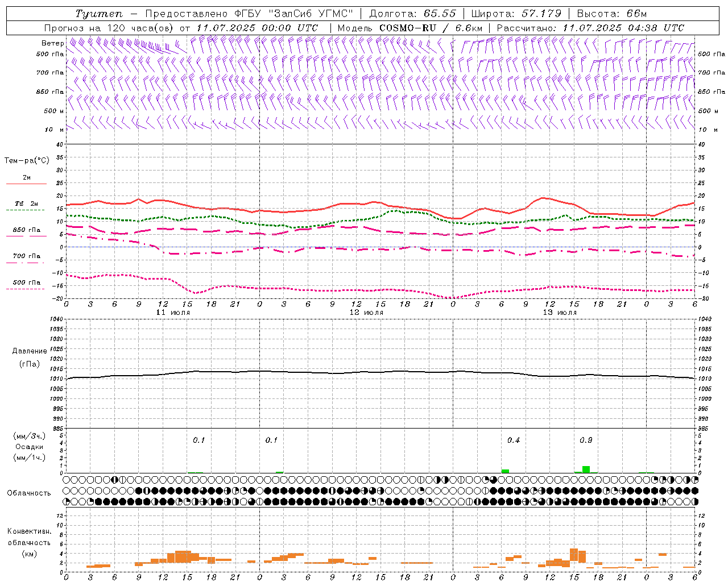Click the "Tyumen" station title
728x582 pixels.
click(x=99, y=14)
